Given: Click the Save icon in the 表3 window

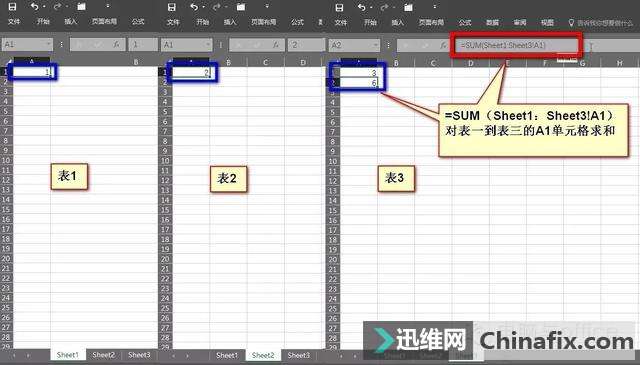Looking at the screenshot, I should [339, 7].
